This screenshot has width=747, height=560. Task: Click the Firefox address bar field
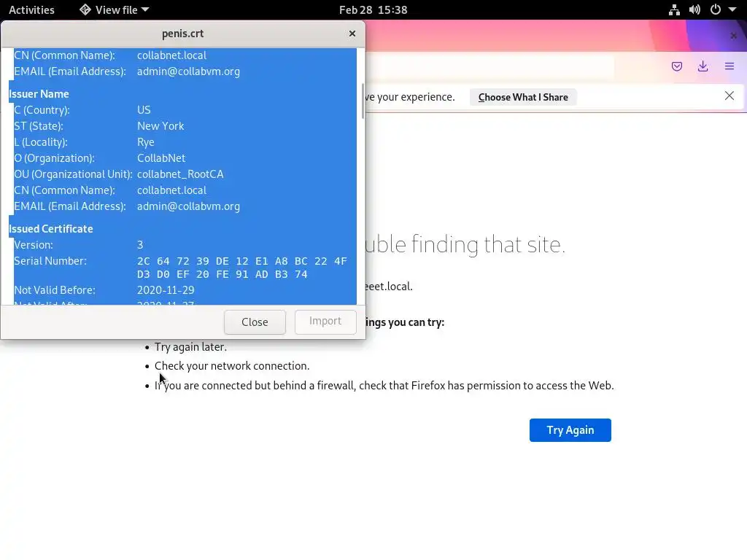(491, 66)
